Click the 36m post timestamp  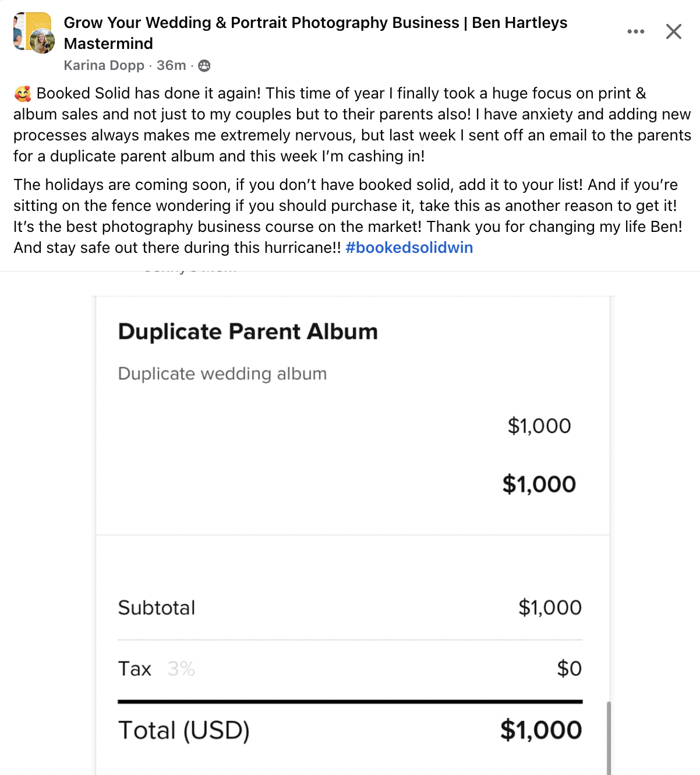pyautogui.click(x=171, y=65)
